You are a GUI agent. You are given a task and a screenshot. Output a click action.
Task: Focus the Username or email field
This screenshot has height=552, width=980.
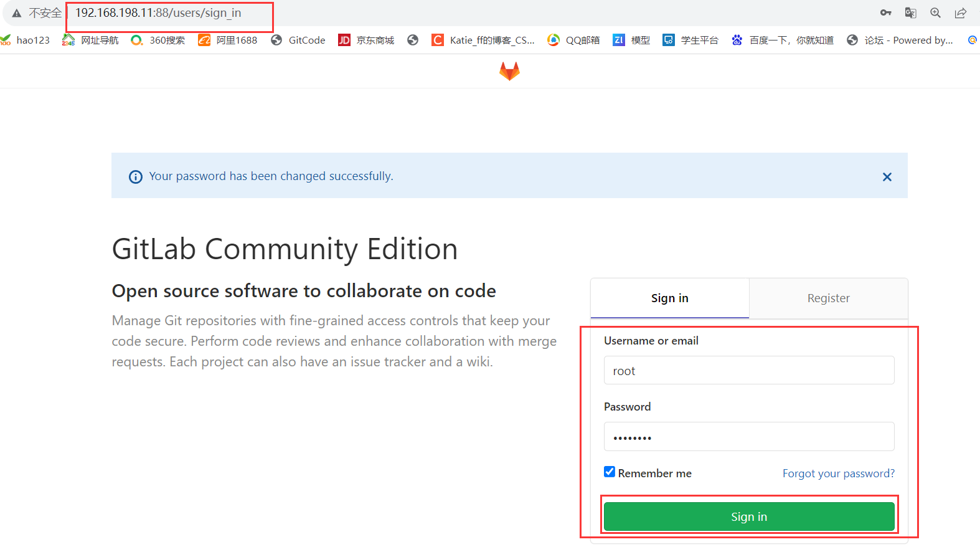click(x=749, y=370)
